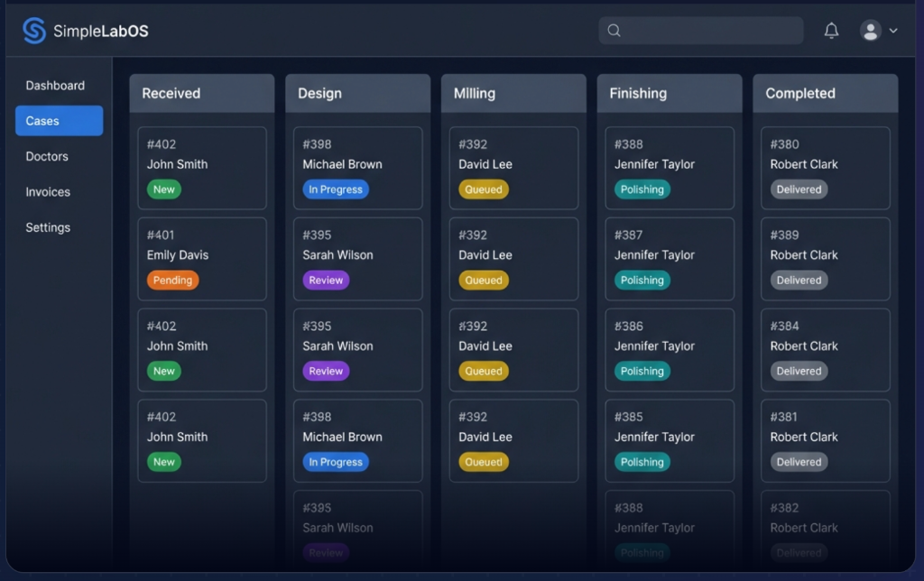
Task: Click the Delivered badge on case #380
Action: click(799, 189)
